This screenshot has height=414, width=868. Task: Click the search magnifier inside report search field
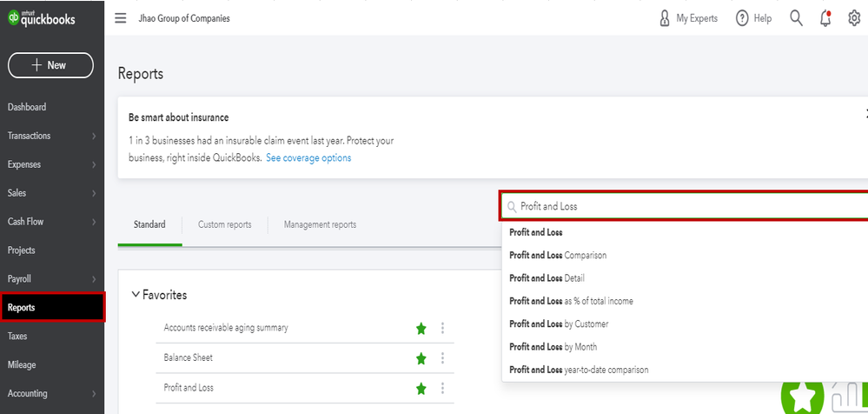(512, 207)
